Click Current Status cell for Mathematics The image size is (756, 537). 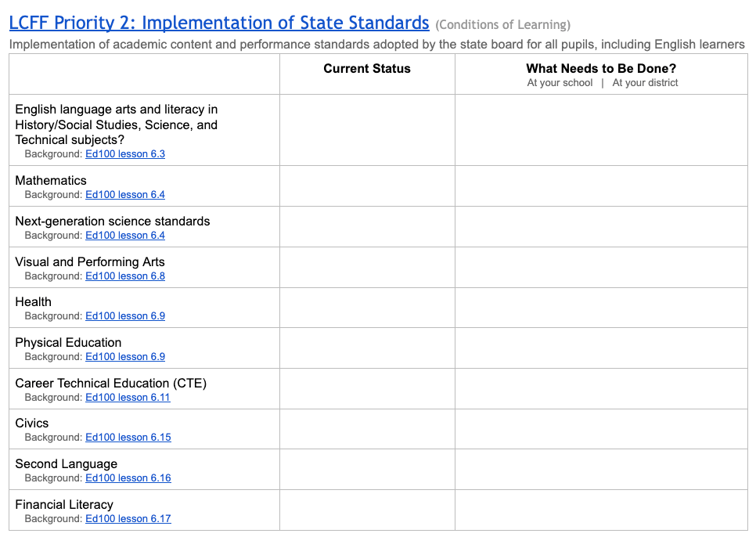(367, 186)
